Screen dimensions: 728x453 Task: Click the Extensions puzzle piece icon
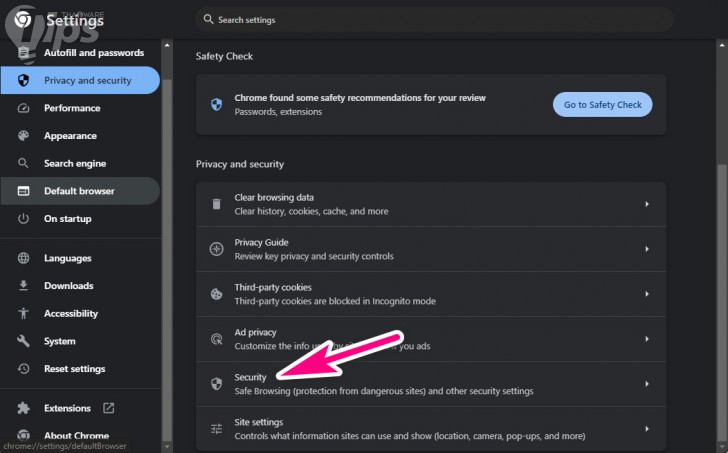23,408
